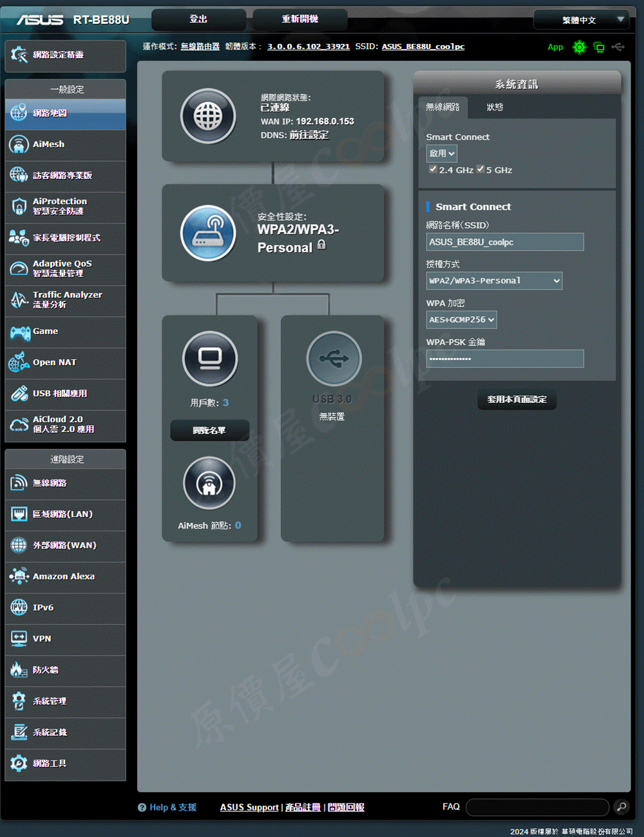
Task: Switch to the 無線網路 tab
Action: 442,107
